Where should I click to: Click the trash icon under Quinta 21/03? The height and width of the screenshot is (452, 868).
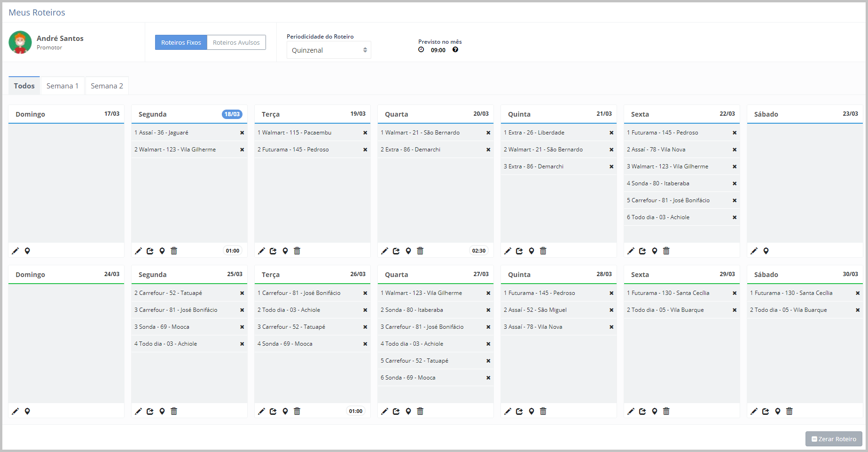click(x=543, y=251)
